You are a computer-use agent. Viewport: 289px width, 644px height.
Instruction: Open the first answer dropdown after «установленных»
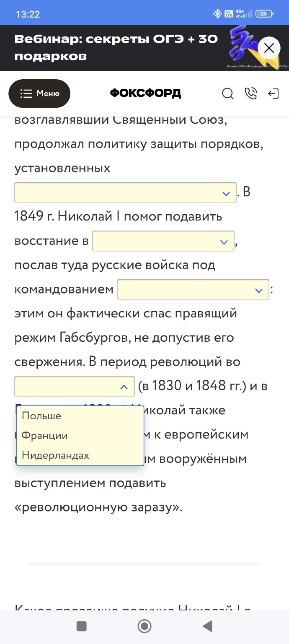pos(125,192)
